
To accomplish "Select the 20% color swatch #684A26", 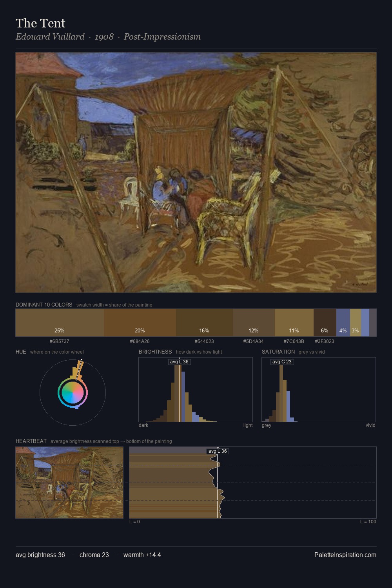I will point(140,323).
